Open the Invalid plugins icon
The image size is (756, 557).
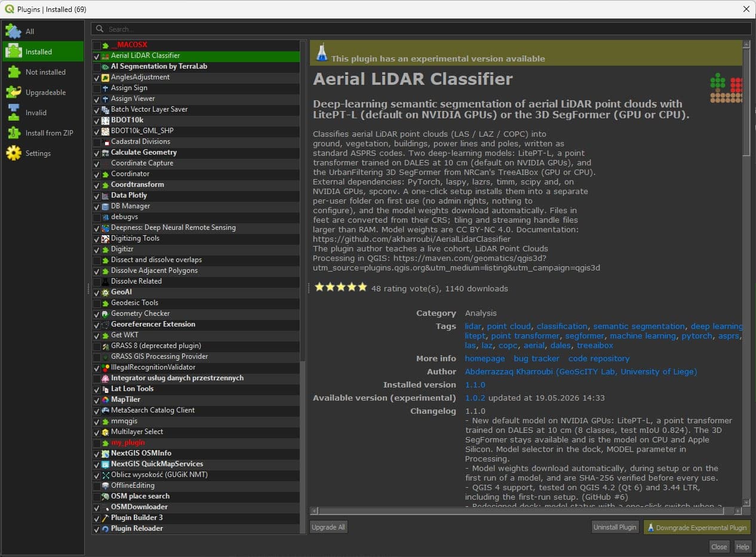pyautogui.click(x=13, y=112)
